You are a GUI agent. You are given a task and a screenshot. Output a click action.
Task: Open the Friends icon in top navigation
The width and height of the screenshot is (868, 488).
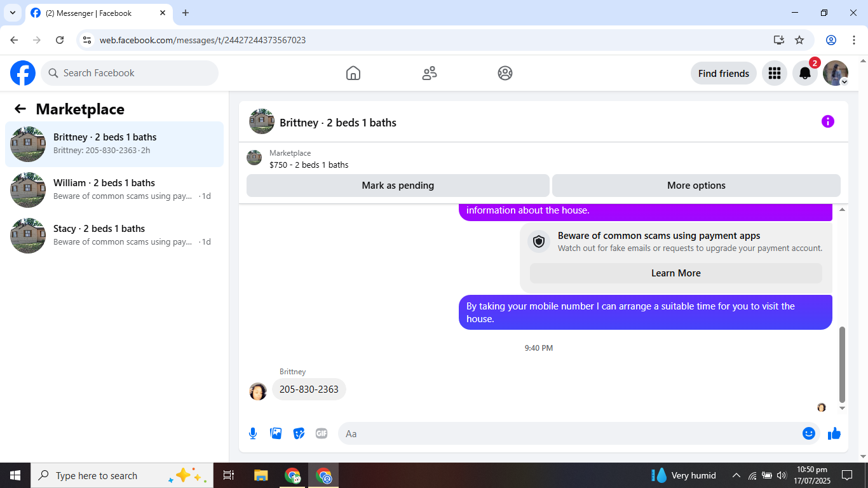tap(430, 73)
